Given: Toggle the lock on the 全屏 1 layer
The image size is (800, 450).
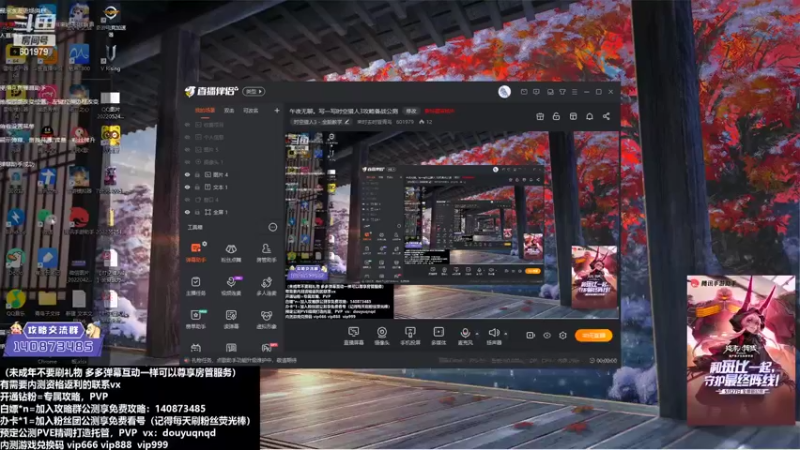Looking at the screenshot, I should click(198, 212).
